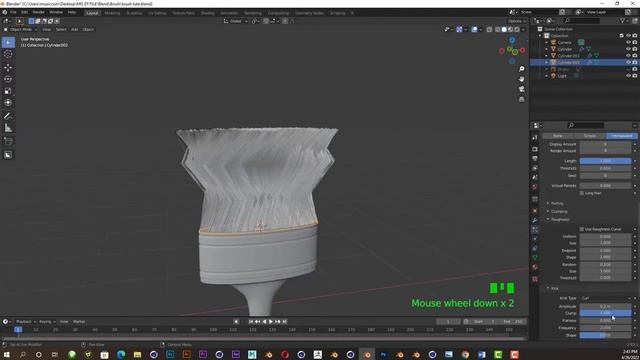Enable the Long Hair checkbox
This screenshot has height=360, width=640.
click(582, 193)
